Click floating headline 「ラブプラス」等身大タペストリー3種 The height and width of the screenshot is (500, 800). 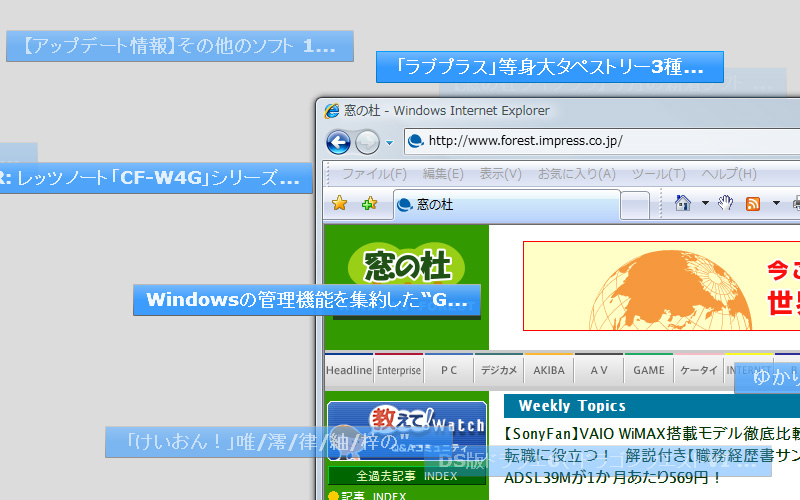point(550,67)
